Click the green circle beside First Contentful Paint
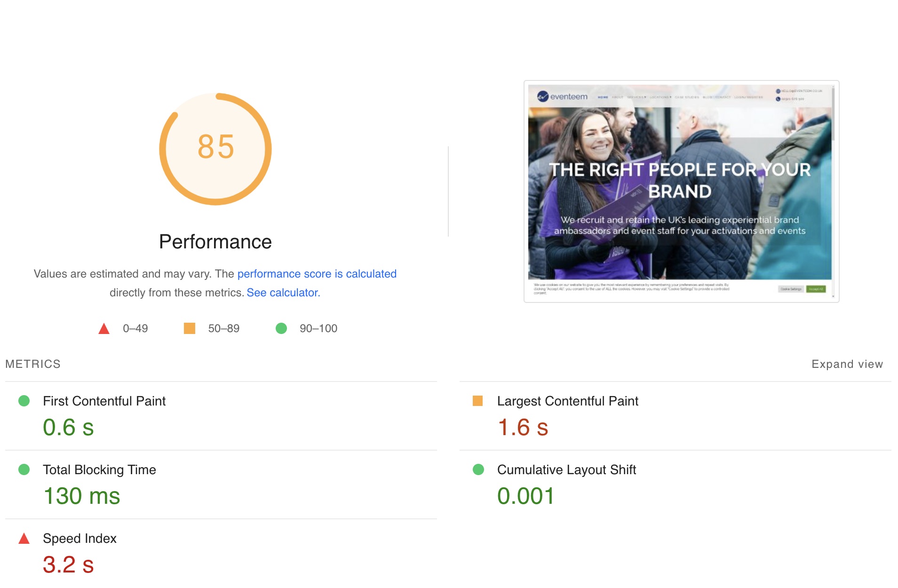The height and width of the screenshot is (588, 898). coord(24,401)
